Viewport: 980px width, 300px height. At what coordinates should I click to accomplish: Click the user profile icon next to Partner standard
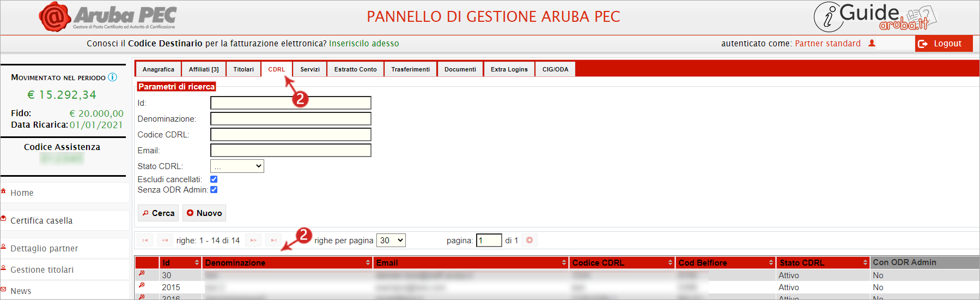pos(872,43)
